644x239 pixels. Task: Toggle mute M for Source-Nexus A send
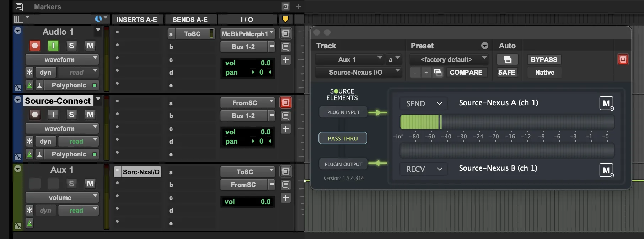(x=606, y=103)
